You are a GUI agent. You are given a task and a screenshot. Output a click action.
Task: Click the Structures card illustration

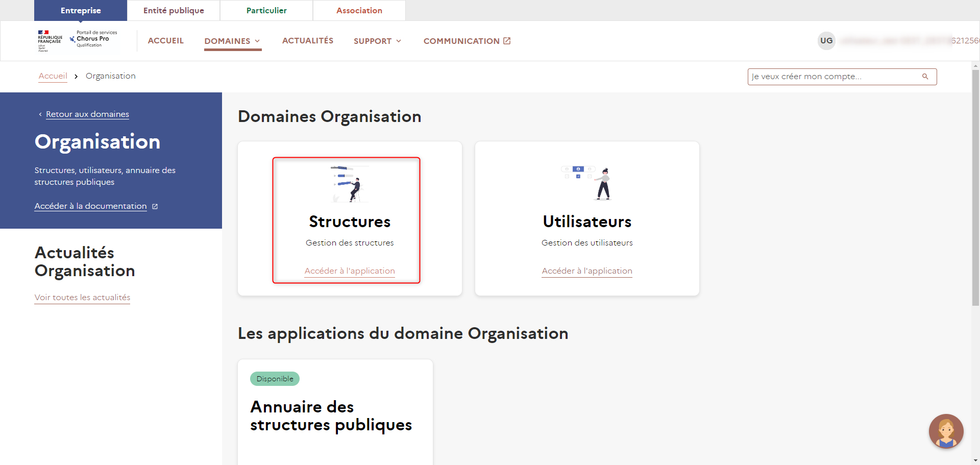pyautogui.click(x=349, y=184)
